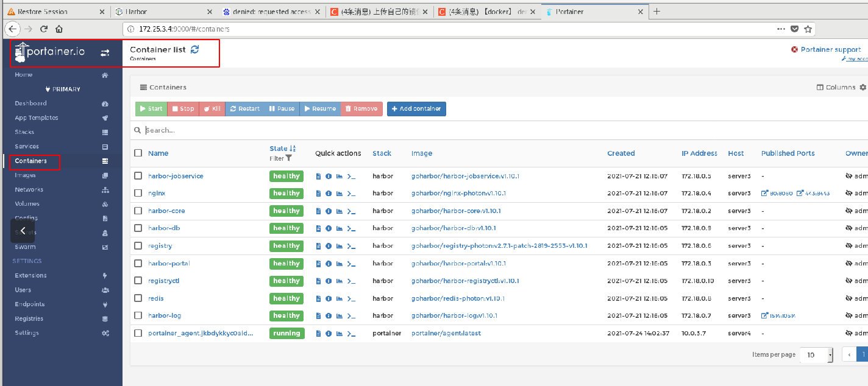Viewport: 868px width, 386px height.
Task: Click browser back arrow
Action: click(12, 29)
